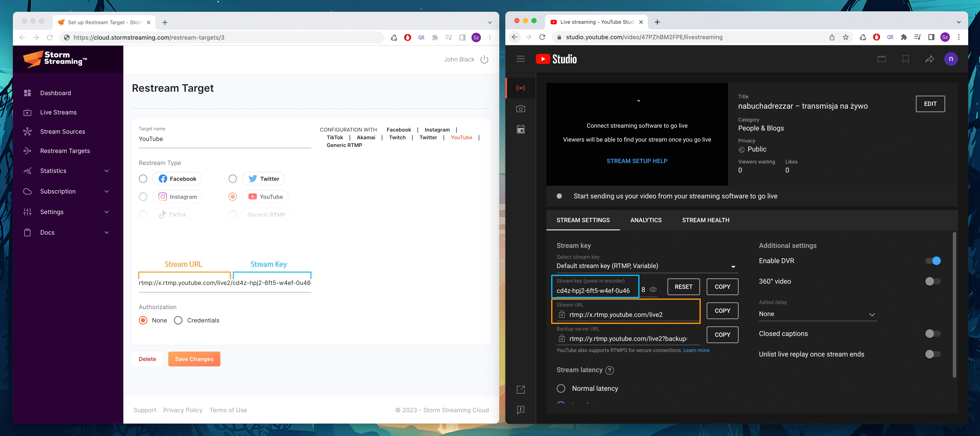
Task: Click the send feedback icon at sidebar bottom
Action: 521,410
